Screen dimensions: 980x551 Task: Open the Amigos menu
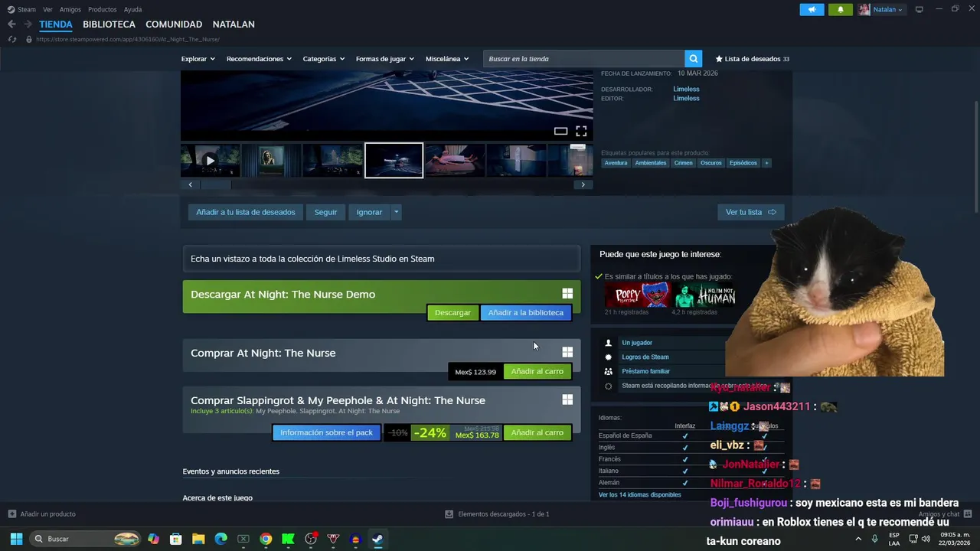[x=70, y=9]
